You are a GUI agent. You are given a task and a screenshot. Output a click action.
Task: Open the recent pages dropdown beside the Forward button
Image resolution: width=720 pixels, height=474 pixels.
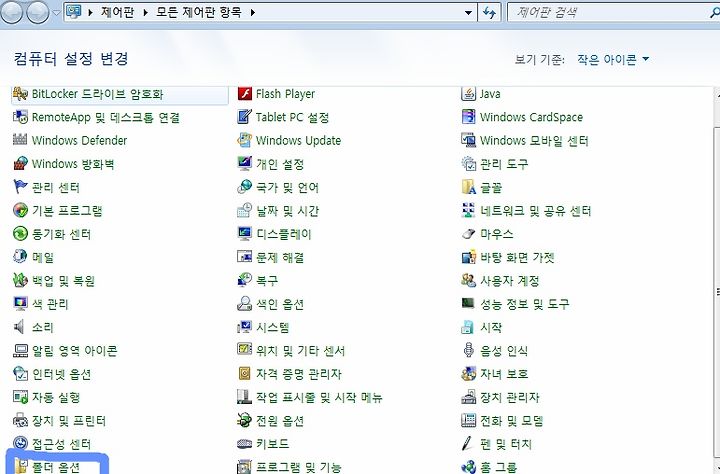(56, 13)
